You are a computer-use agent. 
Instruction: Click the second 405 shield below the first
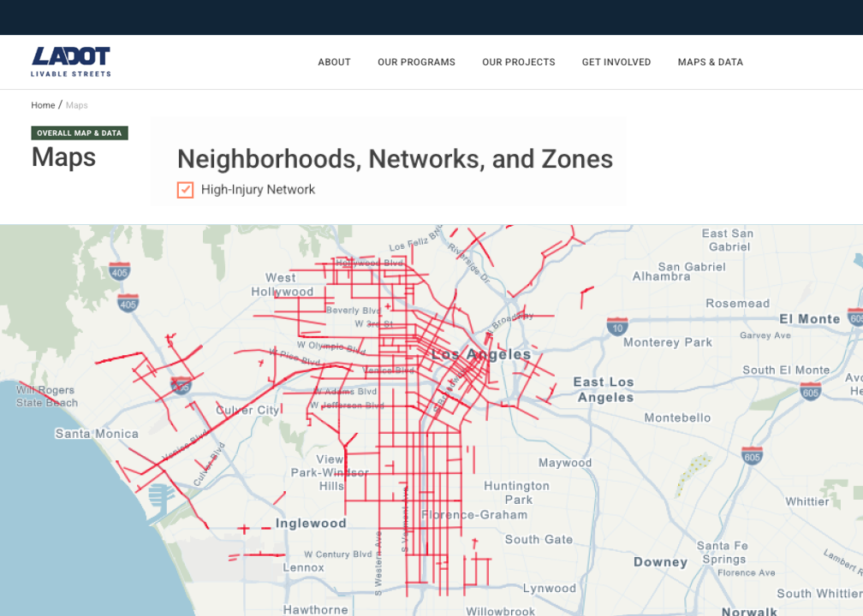127,303
